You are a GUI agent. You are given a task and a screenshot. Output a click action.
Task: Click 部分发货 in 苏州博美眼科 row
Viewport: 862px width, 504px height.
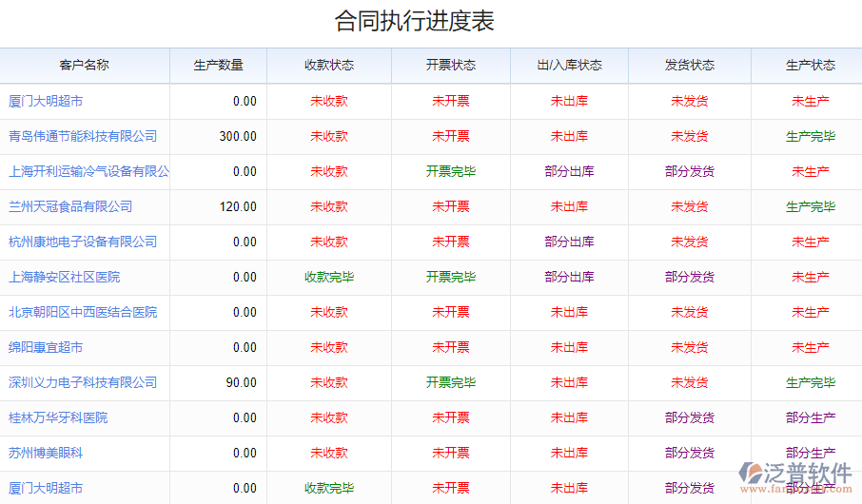[x=690, y=453]
